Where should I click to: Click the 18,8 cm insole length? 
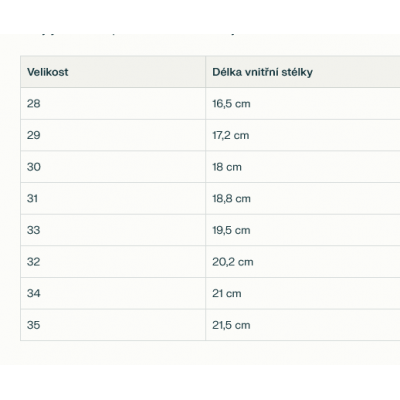tap(231, 199)
